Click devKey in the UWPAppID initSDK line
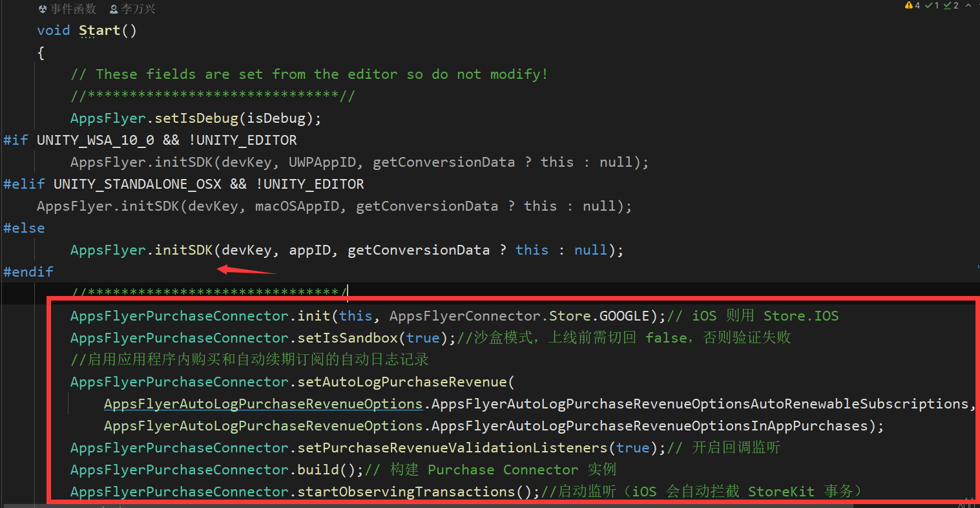This screenshot has height=508, width=980. click(247, 162)
